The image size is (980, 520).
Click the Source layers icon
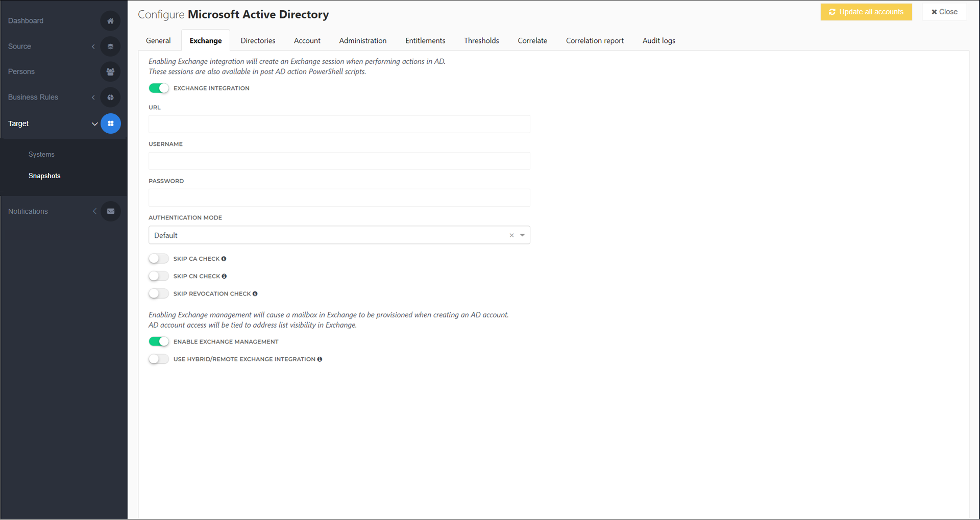[110, 46]
